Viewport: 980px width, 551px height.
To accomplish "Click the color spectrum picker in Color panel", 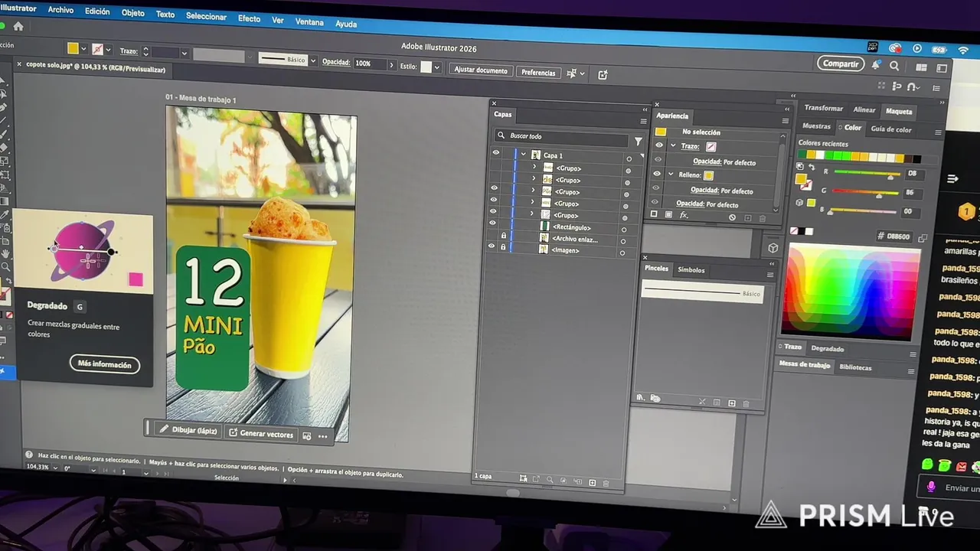I will (x=853, y=292).
